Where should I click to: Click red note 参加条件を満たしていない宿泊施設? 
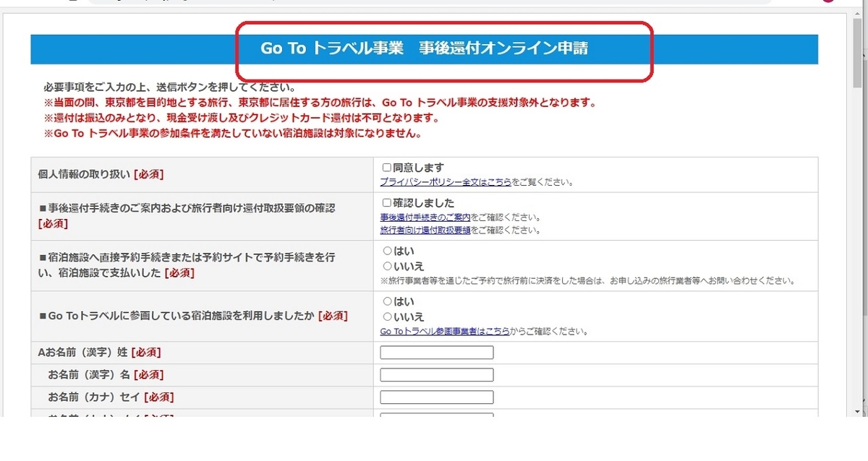[232, 133]
